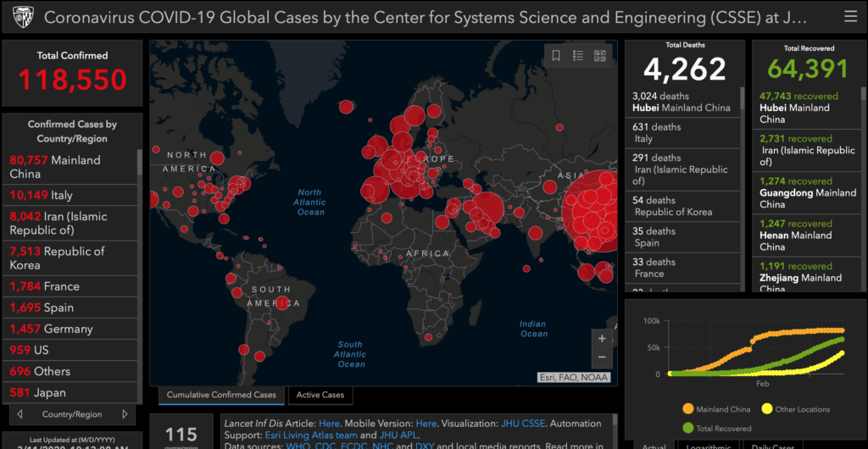Click Guangdong 1,274 recovered entry

tap(806, 192)
